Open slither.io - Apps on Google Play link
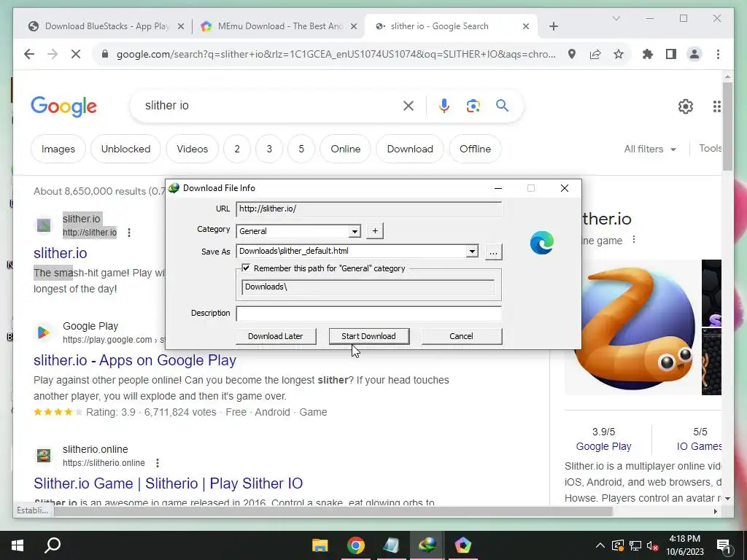The height and width of the screenshot is (560, 747). coord(135,360)
